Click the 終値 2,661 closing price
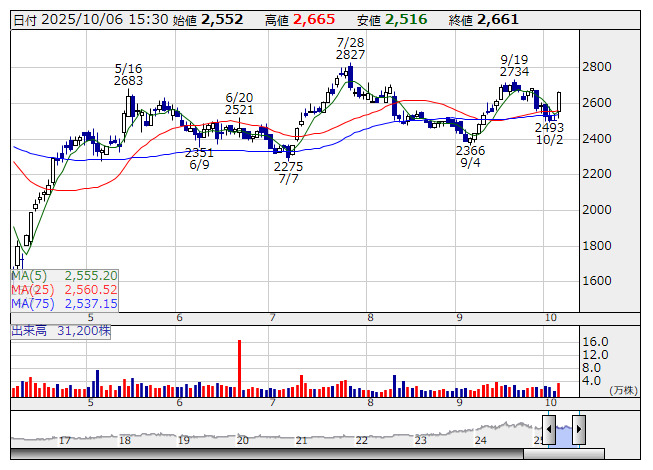This screenshot has height=470, width=653. point(484,20)
